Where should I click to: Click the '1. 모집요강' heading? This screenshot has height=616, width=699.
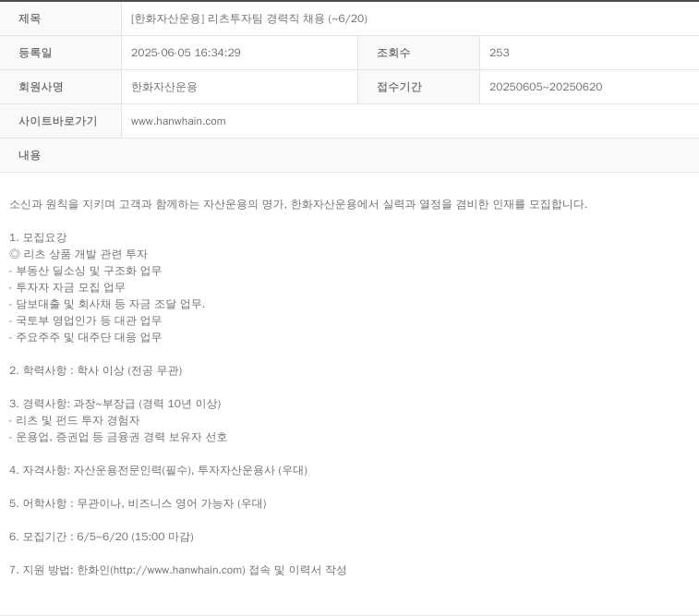[38, 237]
